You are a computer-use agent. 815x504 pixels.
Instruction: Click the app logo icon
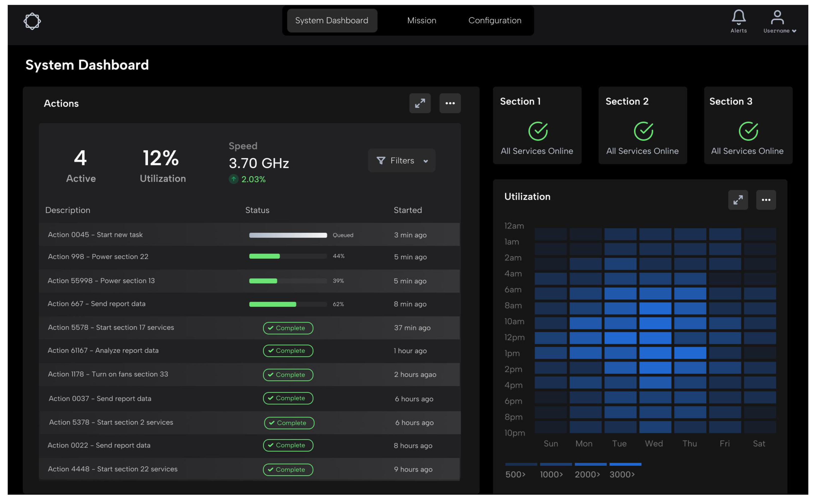click(x=32, y=21)
